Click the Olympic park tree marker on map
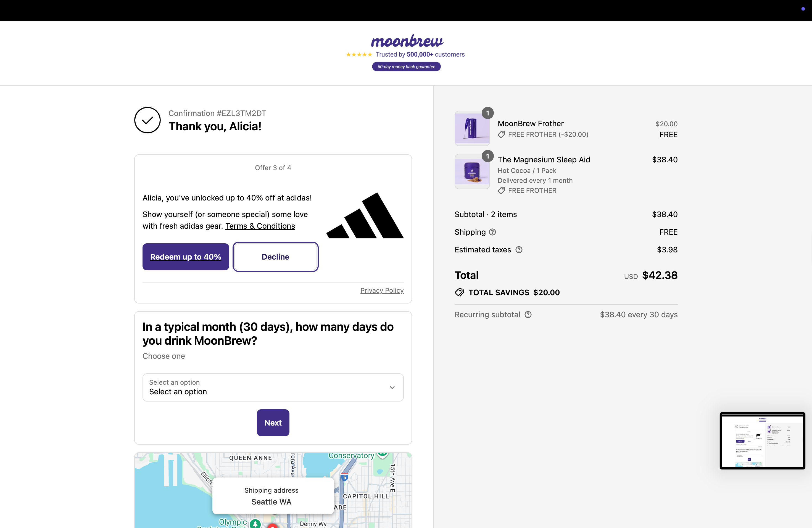 click(255, 523)
